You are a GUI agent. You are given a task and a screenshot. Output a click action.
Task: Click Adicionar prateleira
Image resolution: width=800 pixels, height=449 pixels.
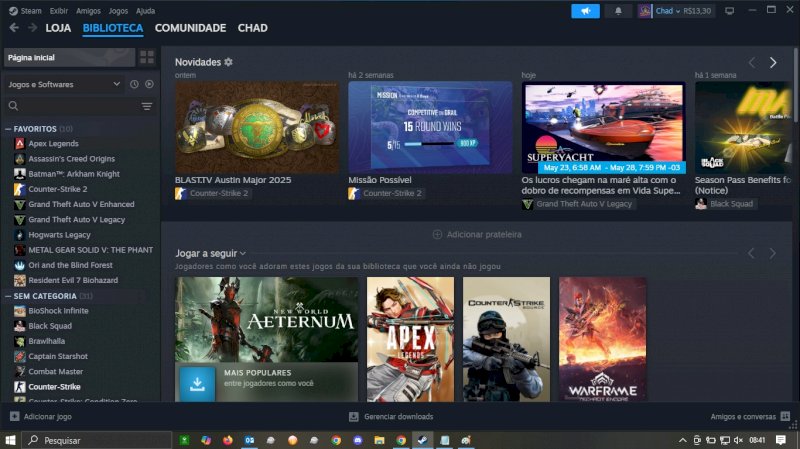(476, 234)
